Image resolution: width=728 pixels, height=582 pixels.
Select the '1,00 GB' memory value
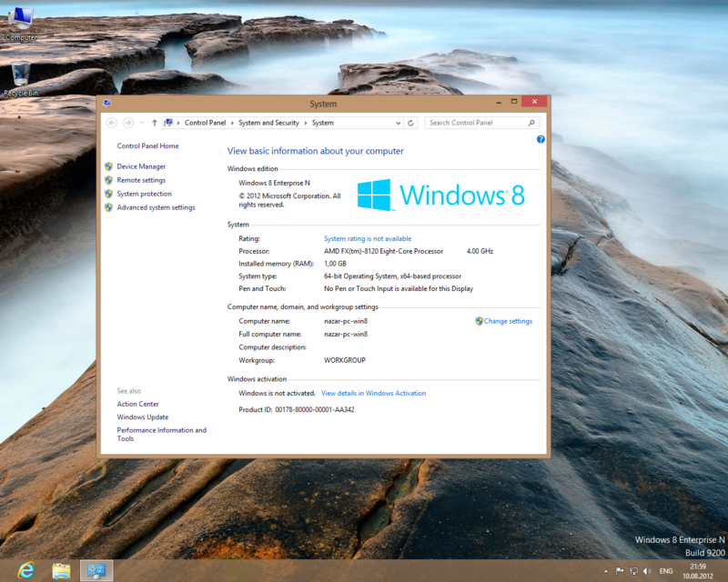tap(335, 264)
